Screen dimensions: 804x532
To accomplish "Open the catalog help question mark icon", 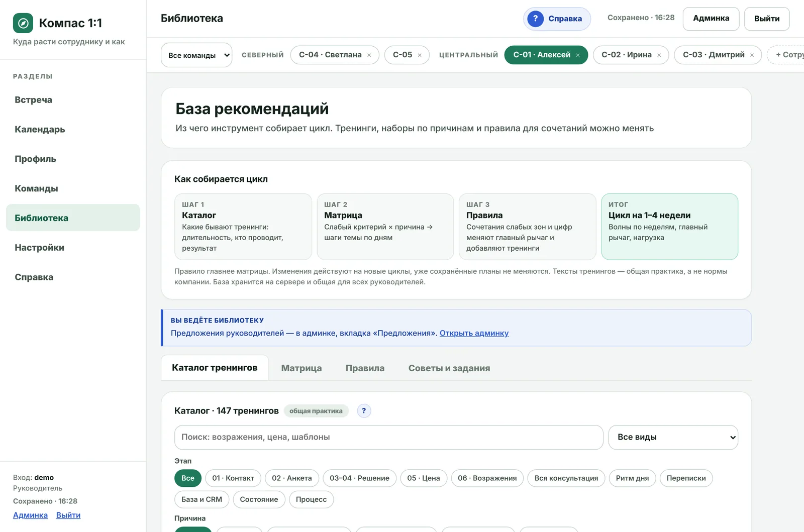I will click(x=364, y=410).
